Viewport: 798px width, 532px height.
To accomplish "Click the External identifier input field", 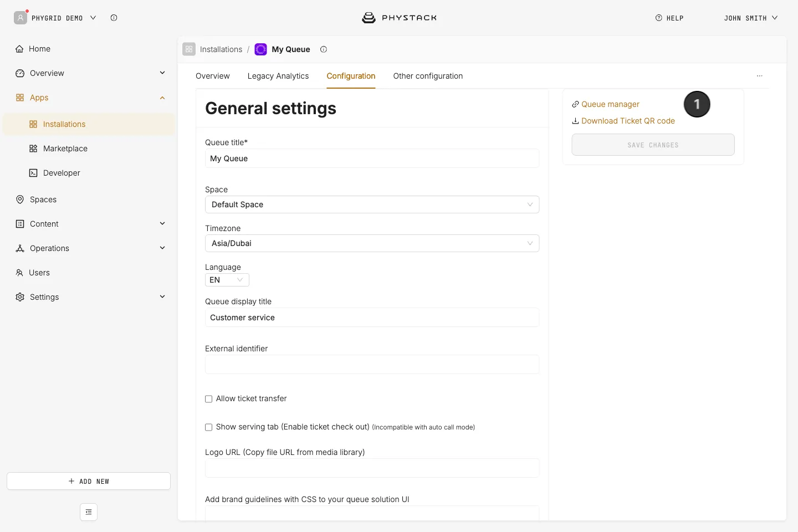I will click(372, 364).
